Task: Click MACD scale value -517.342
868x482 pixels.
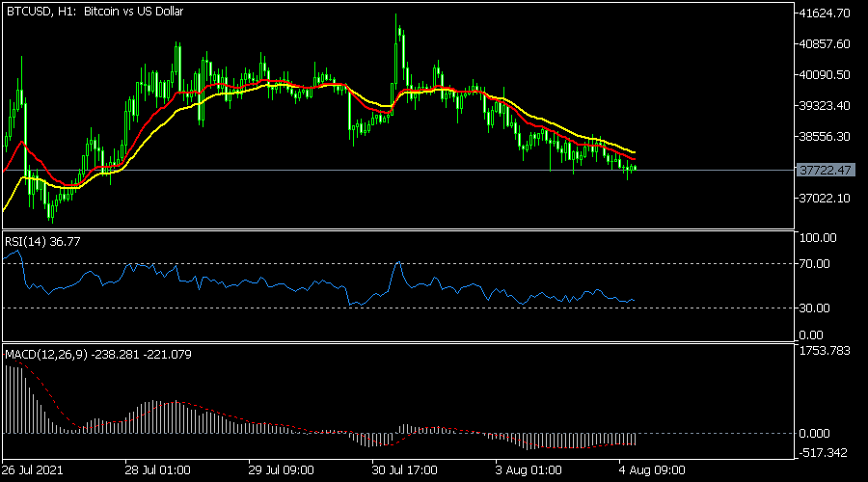Action: (824, 453)
